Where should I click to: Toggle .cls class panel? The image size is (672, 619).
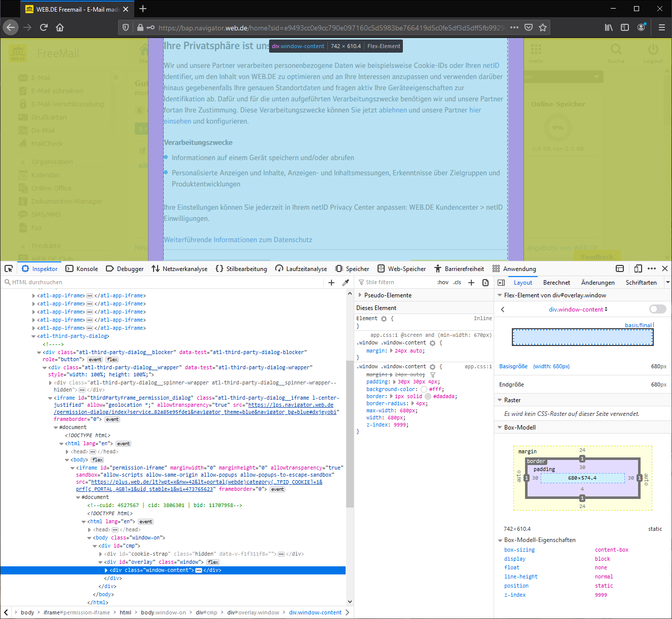click(457, 282)
